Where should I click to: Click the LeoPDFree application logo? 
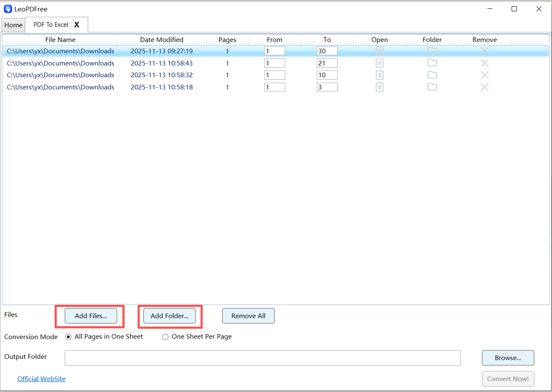8,8
